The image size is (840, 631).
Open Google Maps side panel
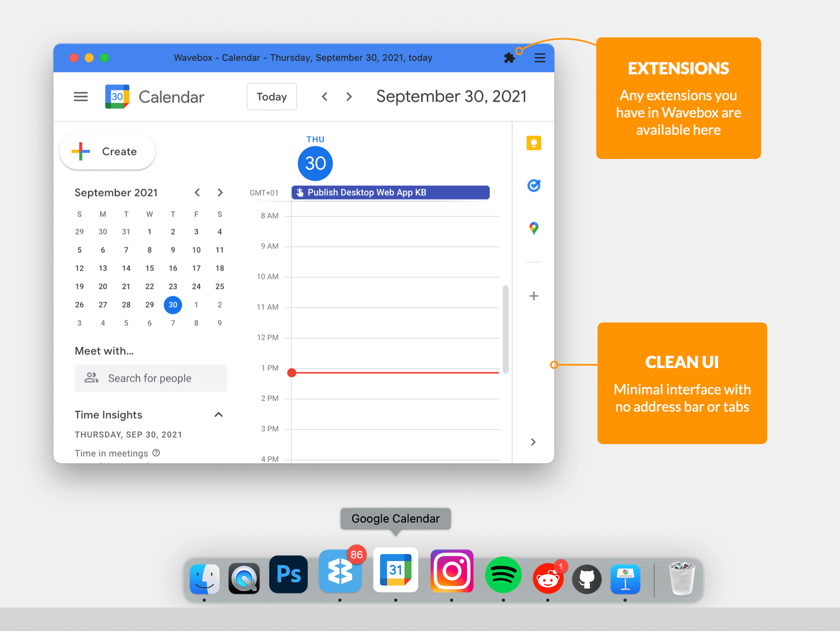[x=533, y=228]
